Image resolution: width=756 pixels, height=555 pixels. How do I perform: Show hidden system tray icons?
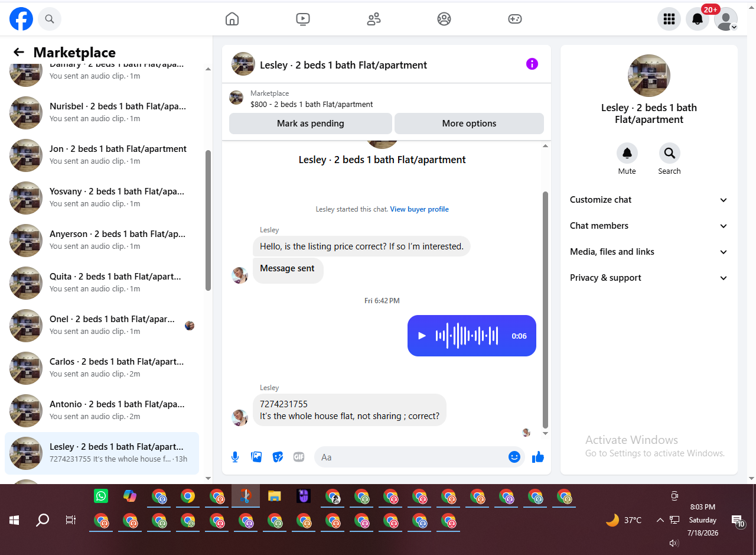(660, 520)
